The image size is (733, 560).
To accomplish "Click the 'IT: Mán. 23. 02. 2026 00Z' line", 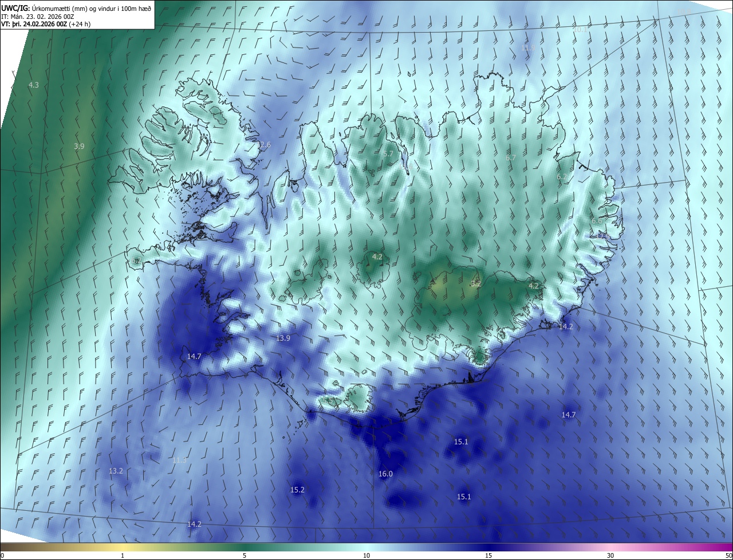I will [38, 16].
